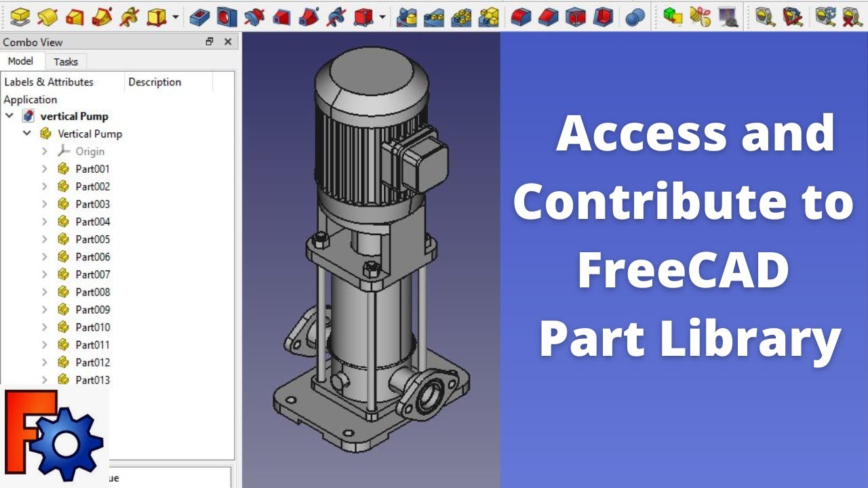Click the yellow part icon beside Part012

[x=64, y=362]
